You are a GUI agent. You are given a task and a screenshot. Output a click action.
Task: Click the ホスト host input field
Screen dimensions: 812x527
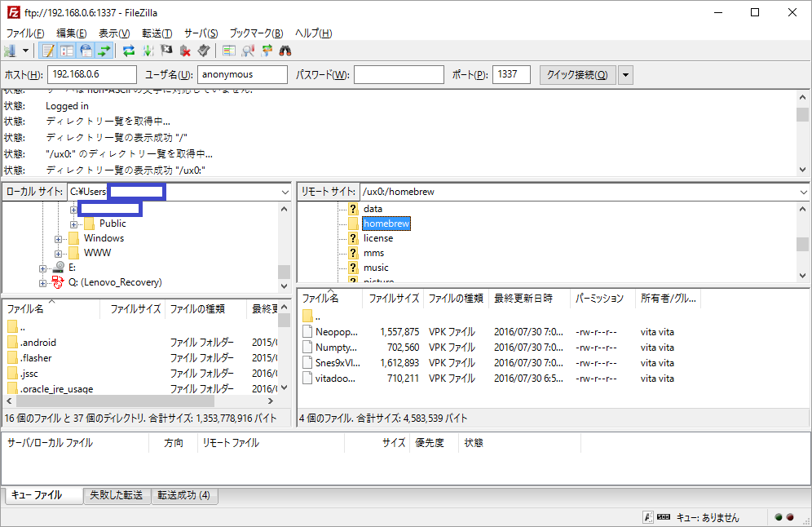point(92,74)
